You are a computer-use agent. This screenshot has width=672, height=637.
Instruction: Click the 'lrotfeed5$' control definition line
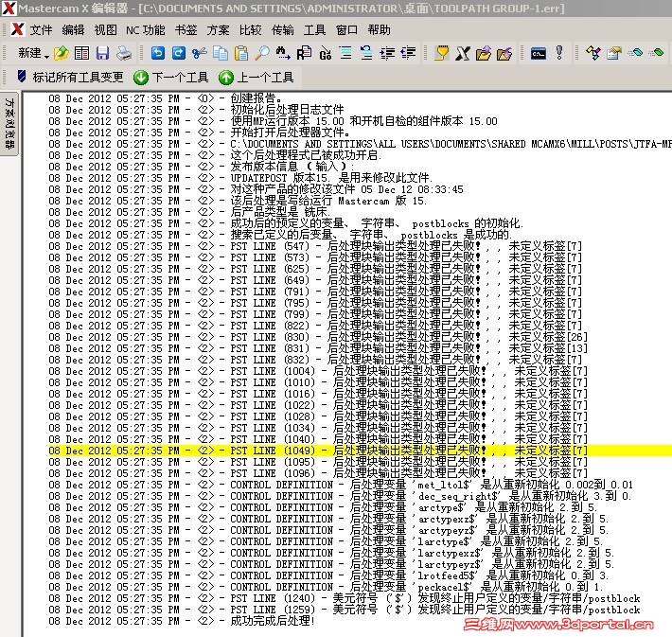pyautogui.click(x=328, y=575)
